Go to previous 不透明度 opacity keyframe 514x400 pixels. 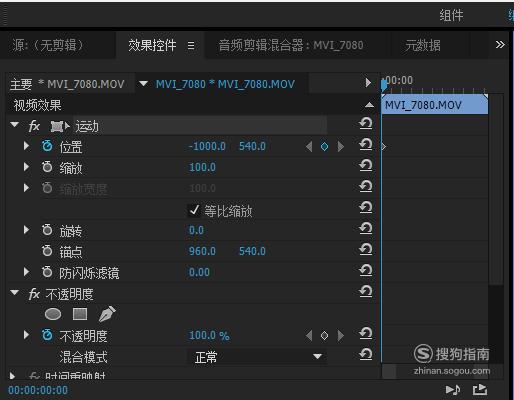click(x=309, y=335)
